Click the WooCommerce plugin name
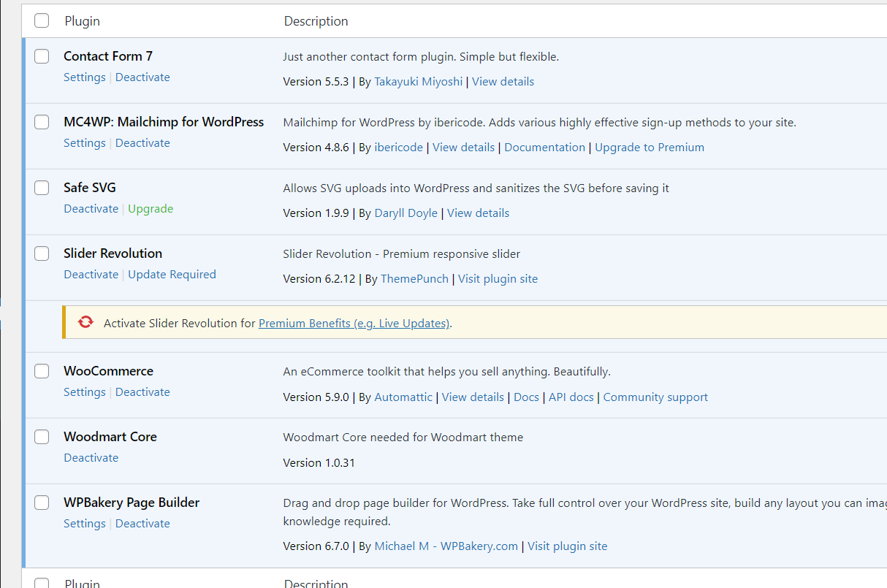This screenshot has width=887, height=588. click(109, 371)
